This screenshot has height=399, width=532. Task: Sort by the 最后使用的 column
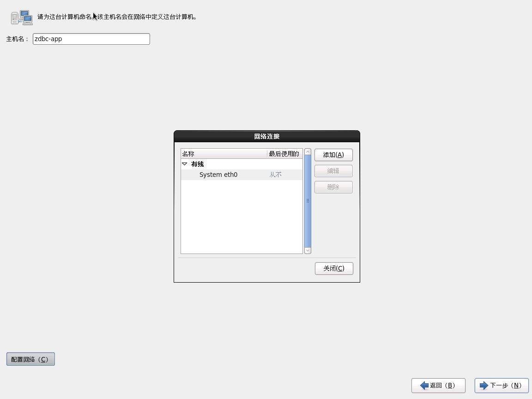284,153
